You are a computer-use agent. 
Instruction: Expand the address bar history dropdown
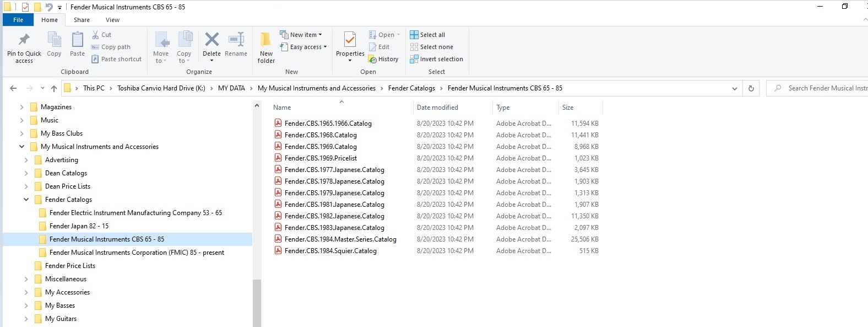(x=734, y=88)
